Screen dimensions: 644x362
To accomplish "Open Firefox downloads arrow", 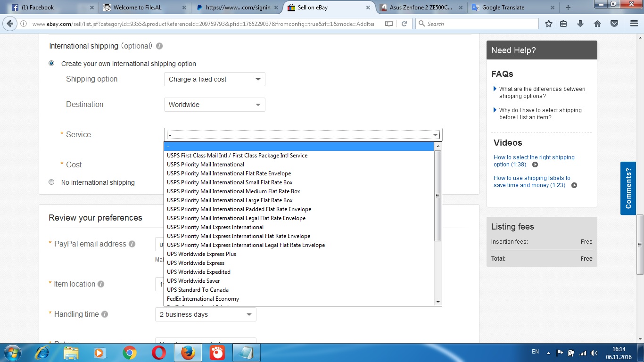I will (x=581, y=24).
